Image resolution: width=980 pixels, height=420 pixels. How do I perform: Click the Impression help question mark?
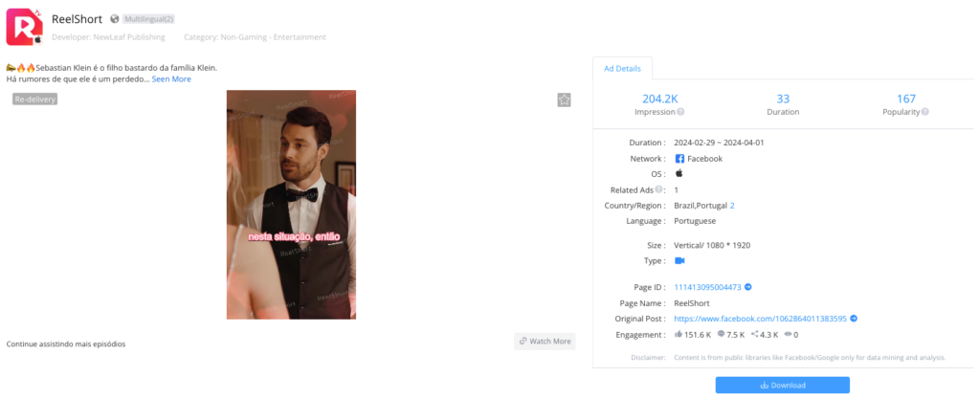680,112
